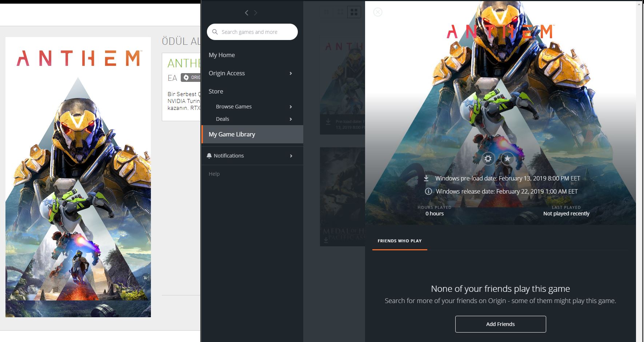Close the Anthem game details panel
This screenshot has width=644, height=342.
tap(378, 12)
